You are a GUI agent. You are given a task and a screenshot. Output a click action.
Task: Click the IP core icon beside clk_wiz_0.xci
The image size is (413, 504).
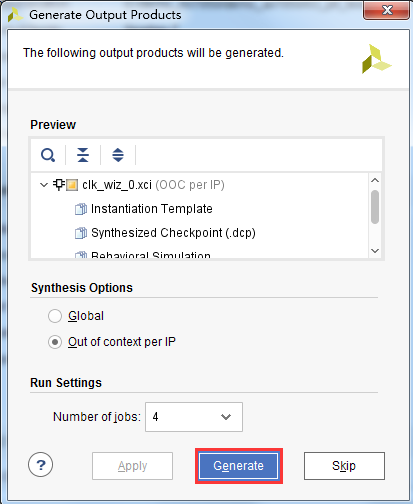click(66, 185)
